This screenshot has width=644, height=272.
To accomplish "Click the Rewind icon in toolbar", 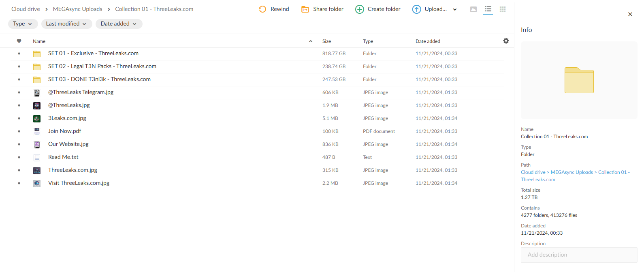I will [x=262, y=9].
